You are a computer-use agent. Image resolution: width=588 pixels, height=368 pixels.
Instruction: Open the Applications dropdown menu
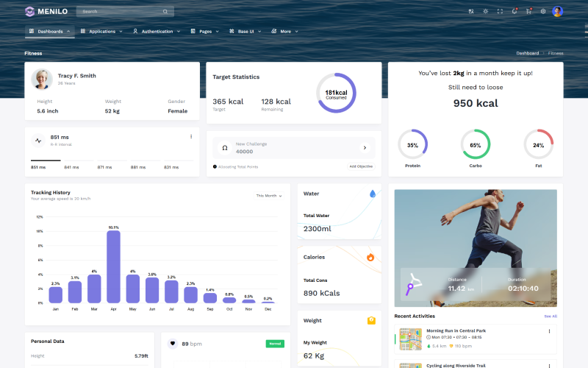(x=101, y=32)
